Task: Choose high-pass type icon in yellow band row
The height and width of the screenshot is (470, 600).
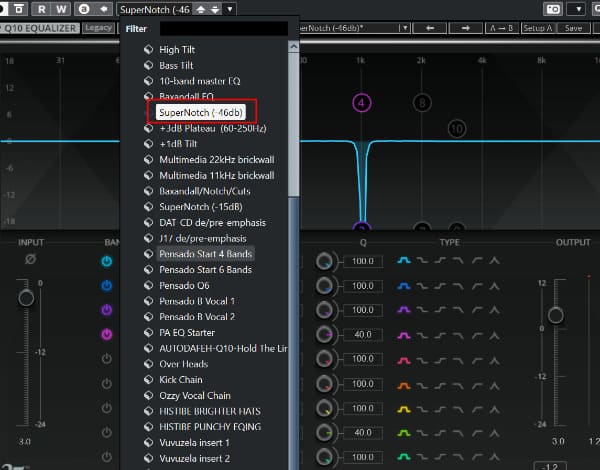Action: pyautogui.click(x=477, y=410)
